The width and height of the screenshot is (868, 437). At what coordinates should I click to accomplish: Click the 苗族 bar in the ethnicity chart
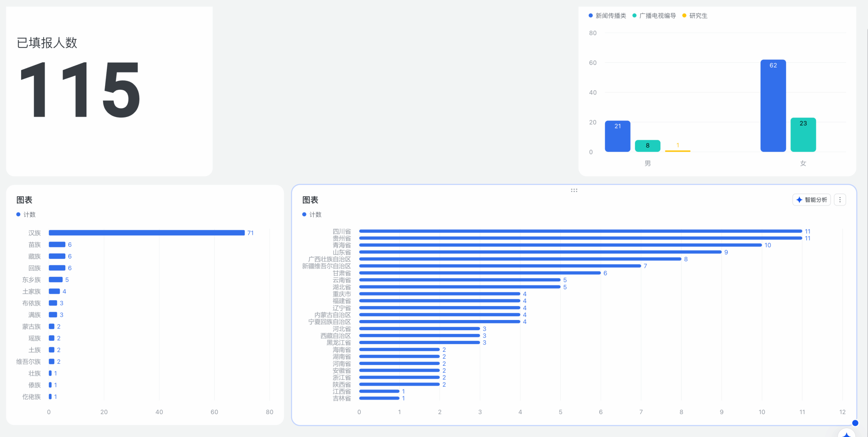[x=57, y=245]
